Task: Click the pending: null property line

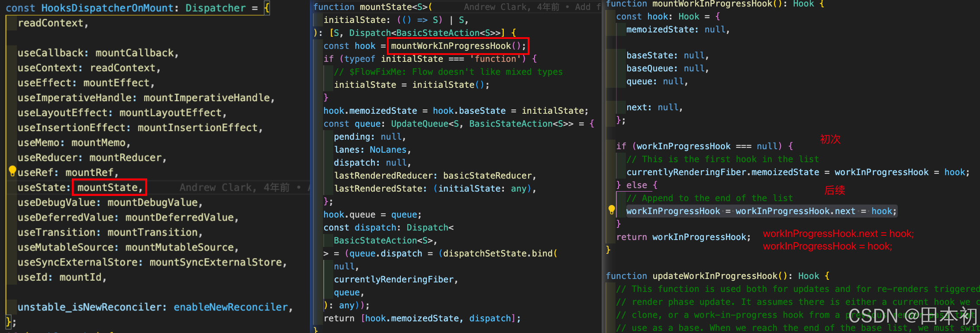Action: coord(370,137)
